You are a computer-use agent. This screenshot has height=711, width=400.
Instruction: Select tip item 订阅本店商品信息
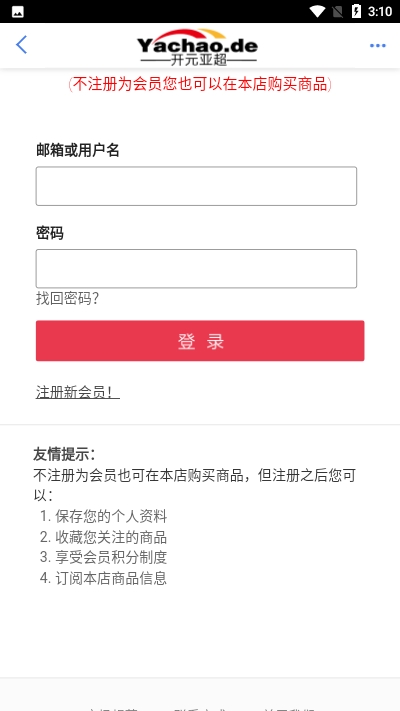pyautogui.click(x=111, y=578)
